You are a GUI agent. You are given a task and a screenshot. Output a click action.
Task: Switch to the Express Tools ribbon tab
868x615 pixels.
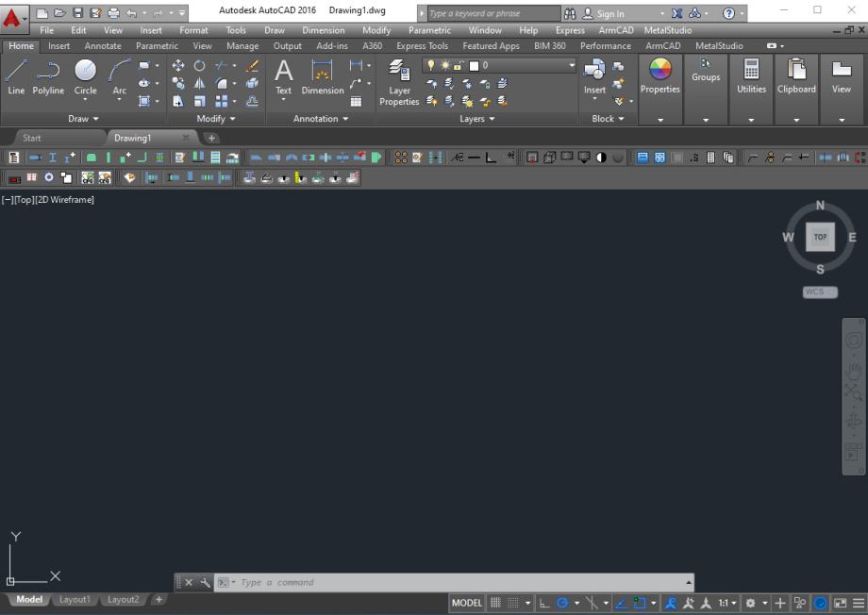pyautogui.click(x=422, y=46)
